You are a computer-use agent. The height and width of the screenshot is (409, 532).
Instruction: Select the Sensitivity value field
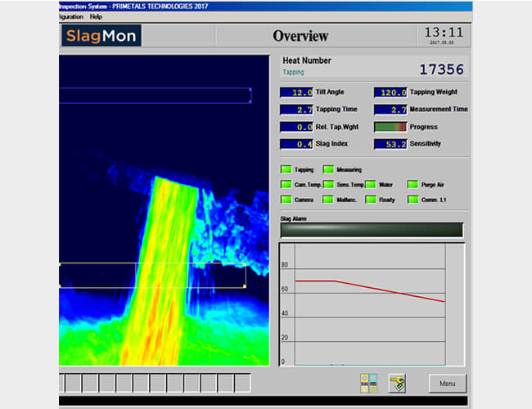[x=390, y=144]
